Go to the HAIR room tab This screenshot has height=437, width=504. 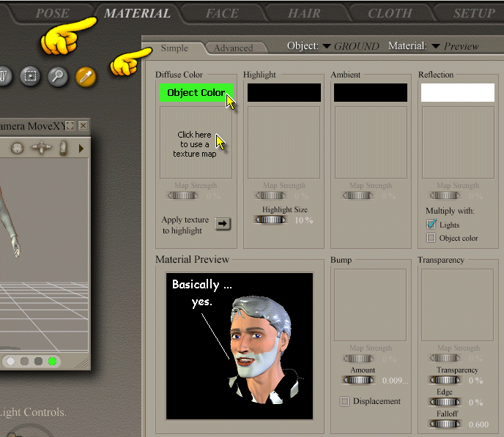click(x=304, y=13)
